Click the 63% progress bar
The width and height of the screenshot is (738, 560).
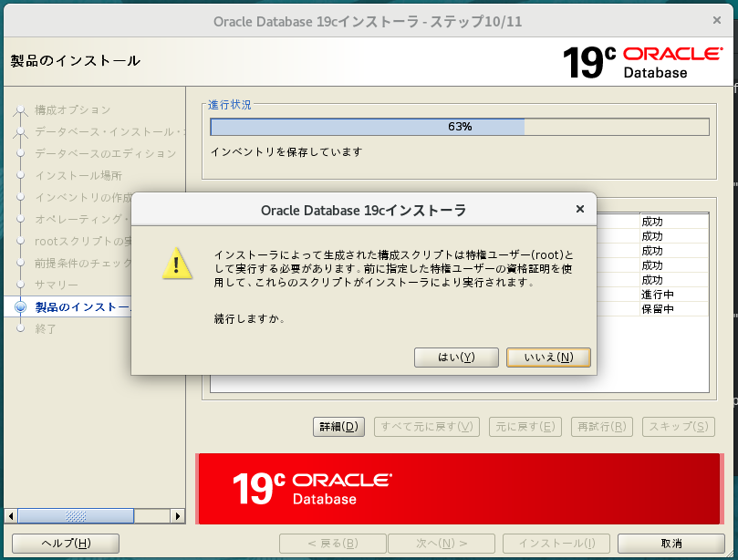(x=460, y=127)
